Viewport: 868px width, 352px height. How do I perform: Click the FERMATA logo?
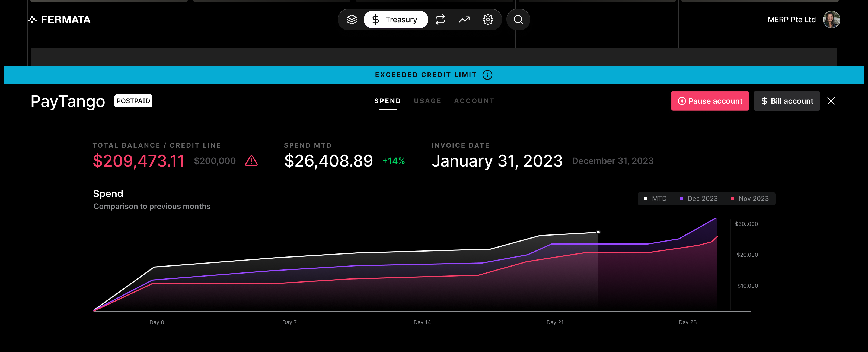(x=59, y=20)
